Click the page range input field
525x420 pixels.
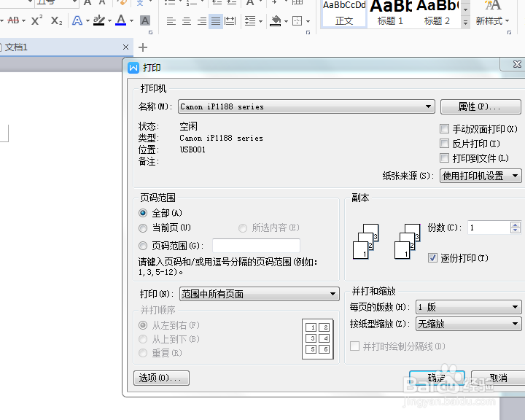pyautogui.click(x=256, y=246)
